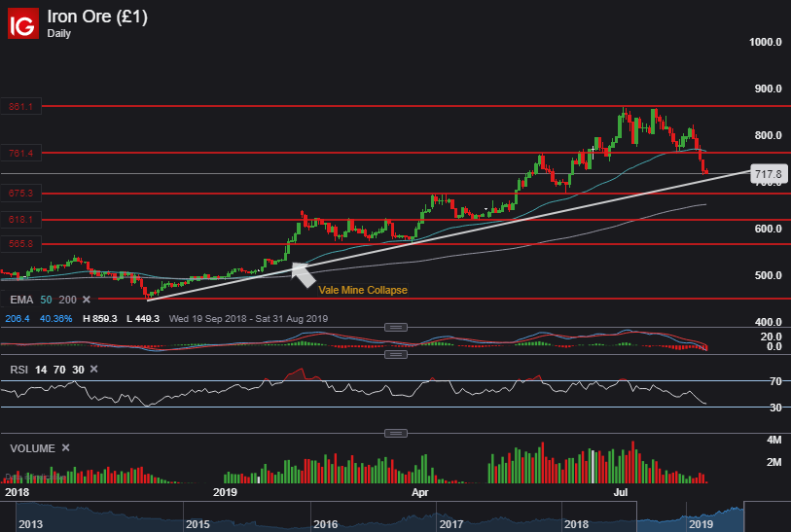Image resolution: width=791 pixels, height=532 pixels.
Task: Close the VOLUME indicator panel
Action: pos(65,447)
